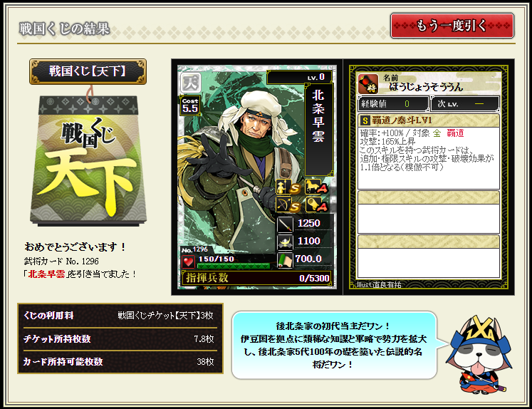Click the Cost 5.5 badge
Screen dimensions: 532x409
coord(190,106)
